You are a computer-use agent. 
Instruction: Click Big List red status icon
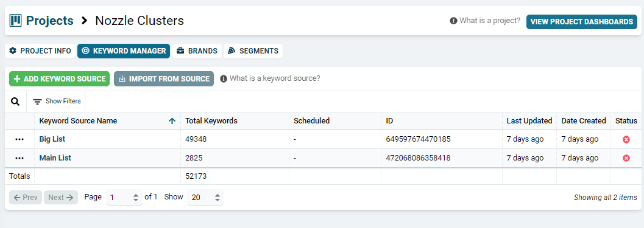(x=626, y=140)
